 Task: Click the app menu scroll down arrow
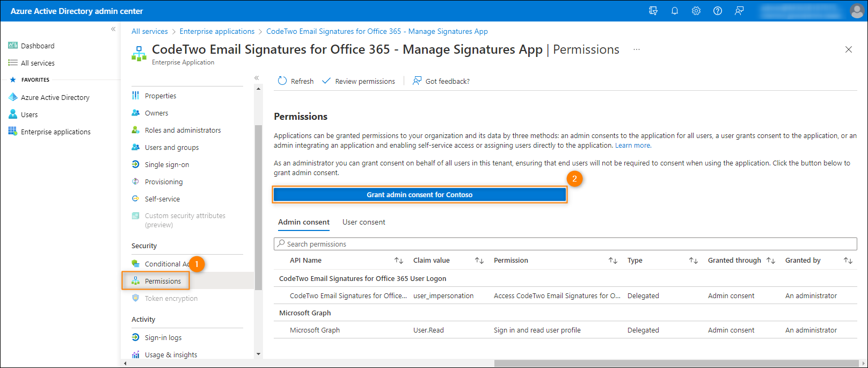[258, 354]
